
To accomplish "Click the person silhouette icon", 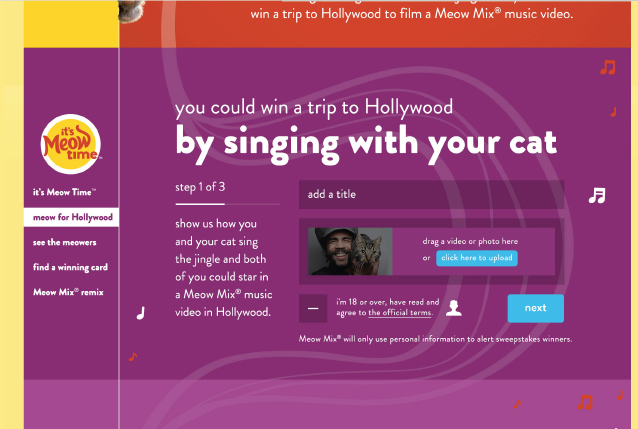I will (x=454, y=308).
